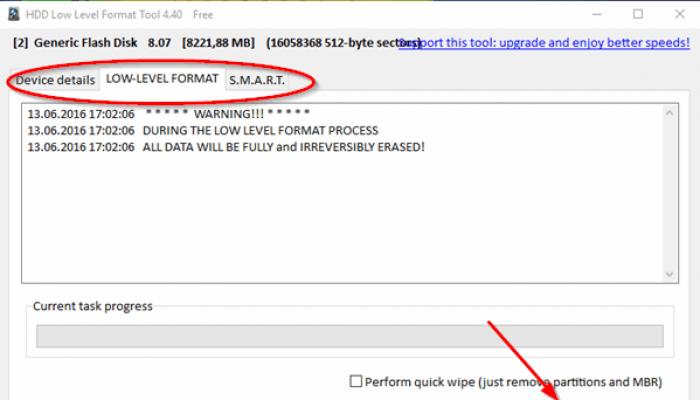
Task: Click the log scrollbar down arrow
Action: coord(669,274)
